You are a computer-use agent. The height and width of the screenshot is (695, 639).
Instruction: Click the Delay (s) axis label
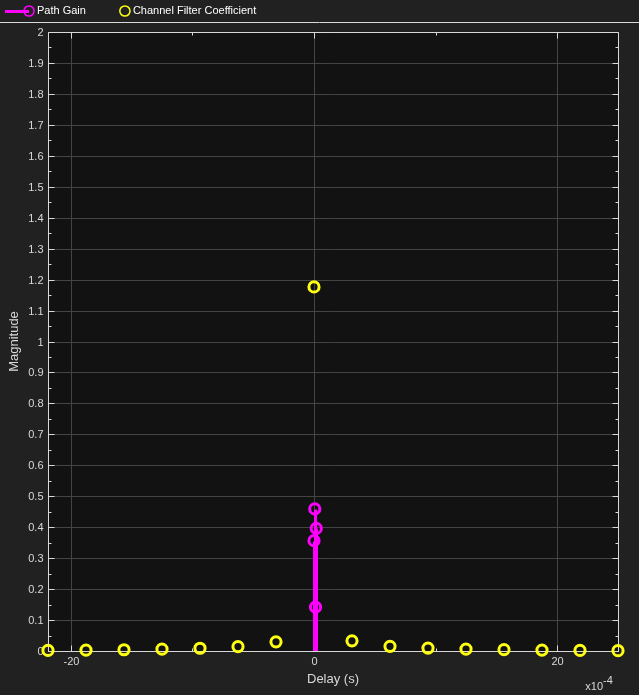[333, 679]
